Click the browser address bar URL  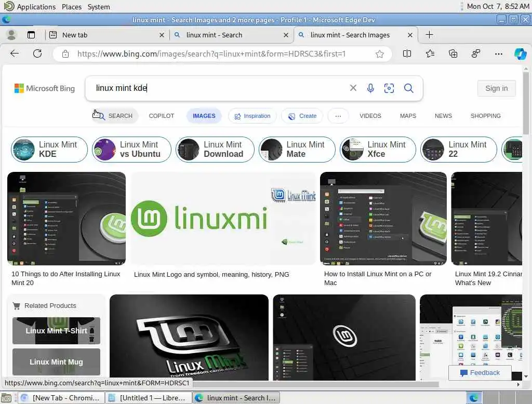pyautogui.click(x=211, y=54)
